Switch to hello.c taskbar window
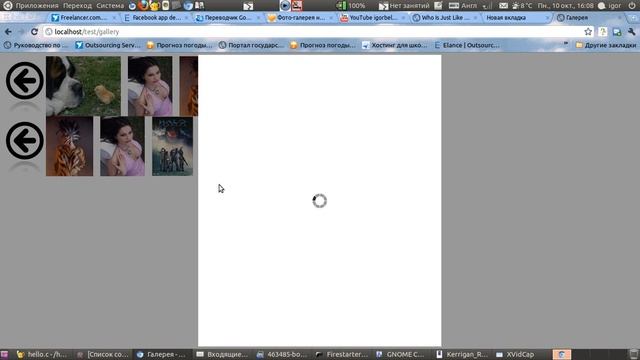Viewport: 640px width, 360px height. 42,354
